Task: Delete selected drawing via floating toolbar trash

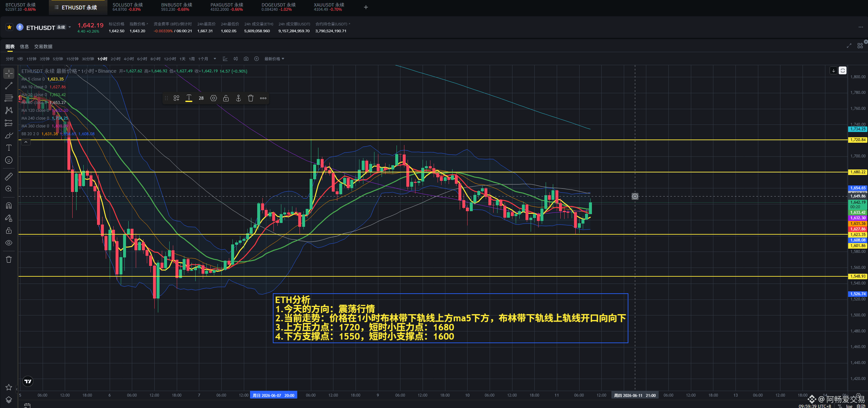Action: (251, 98)
